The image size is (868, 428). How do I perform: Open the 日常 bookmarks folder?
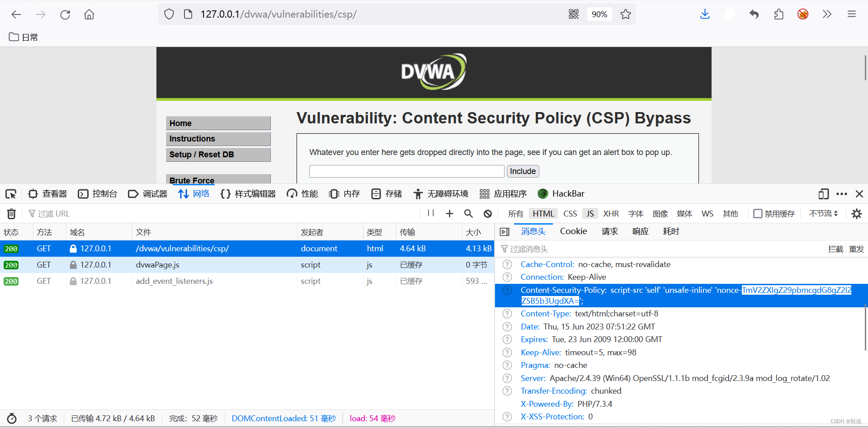24,37
